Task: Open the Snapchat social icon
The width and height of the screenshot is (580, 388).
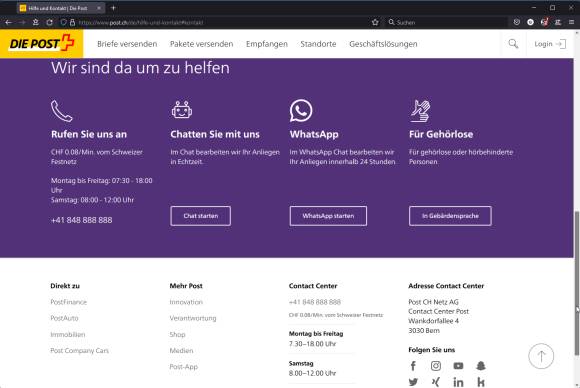Action: click(x=481, y=366)
